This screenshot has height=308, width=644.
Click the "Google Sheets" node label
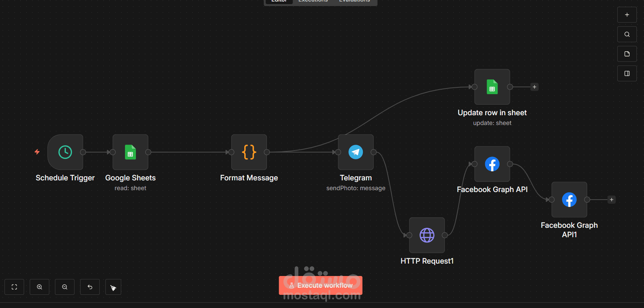(130, 178)
